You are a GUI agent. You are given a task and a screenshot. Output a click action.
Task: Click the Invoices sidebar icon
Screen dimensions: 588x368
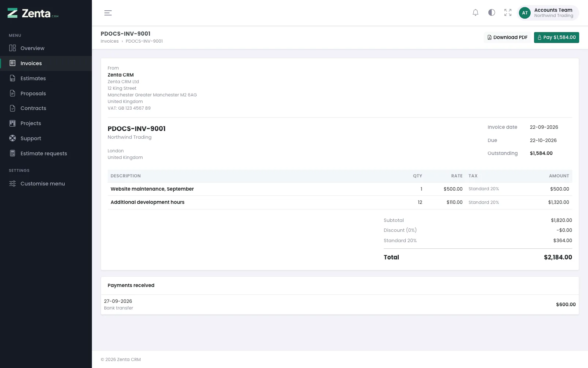pyautogui.click(x=12, y=63)
